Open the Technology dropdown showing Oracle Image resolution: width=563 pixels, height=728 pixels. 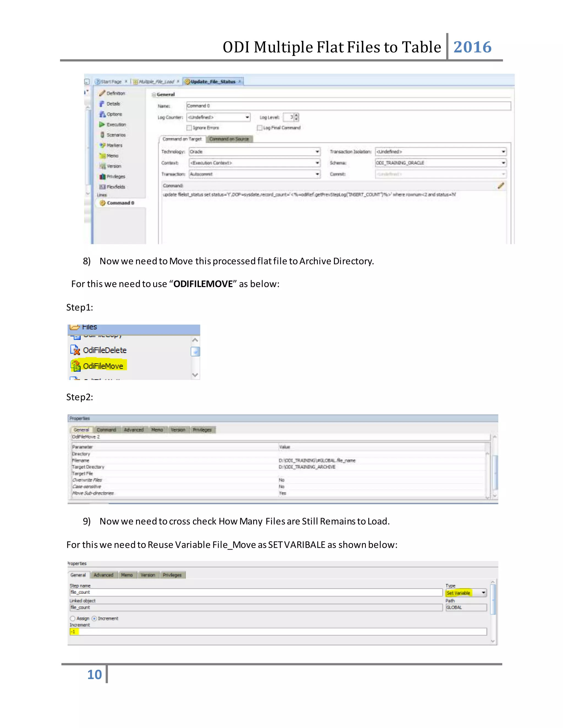tap(255, 152)
